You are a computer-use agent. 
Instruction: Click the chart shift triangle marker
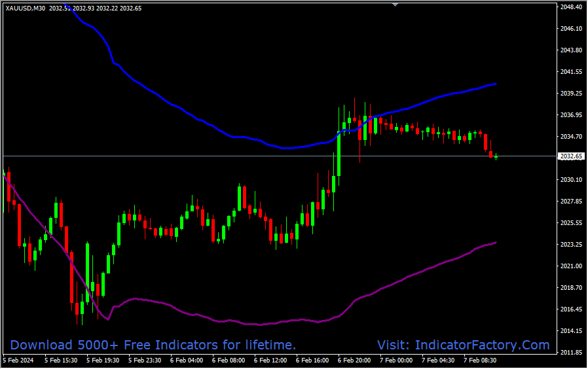tap(395, 5)
